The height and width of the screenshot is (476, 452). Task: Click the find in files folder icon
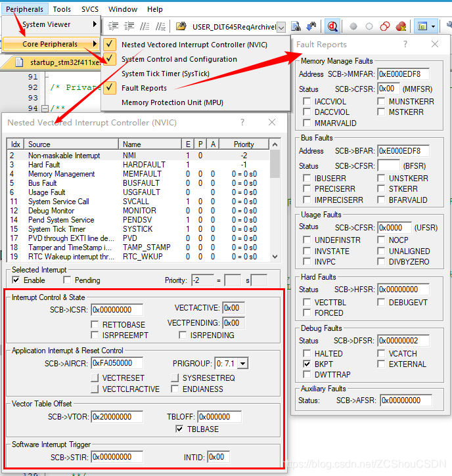point(181,26)
